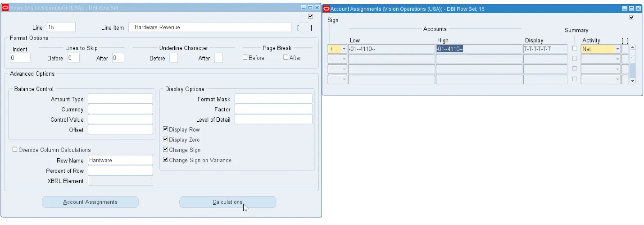
Task: Click the Line number field
Action: 61,27
